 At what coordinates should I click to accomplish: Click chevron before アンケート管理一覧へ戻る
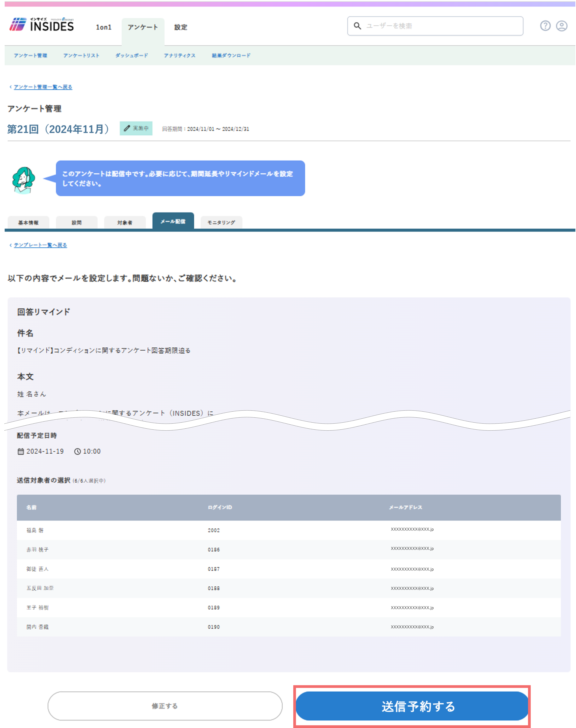pyautogui.click(x=11, y=87)
